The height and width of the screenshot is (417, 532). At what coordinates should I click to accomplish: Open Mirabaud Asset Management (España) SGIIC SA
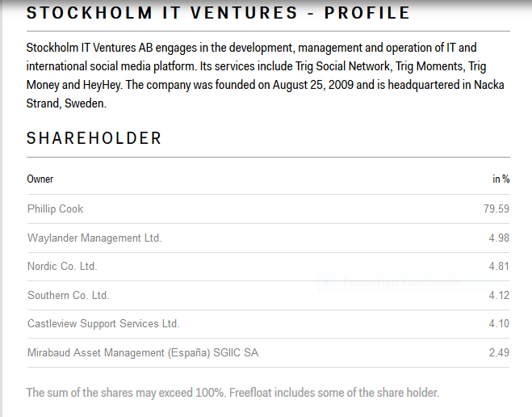[143, 353]
